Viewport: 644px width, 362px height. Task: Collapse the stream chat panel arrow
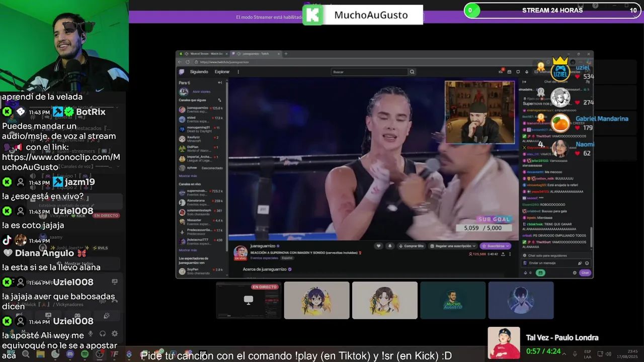click(524, 82)
